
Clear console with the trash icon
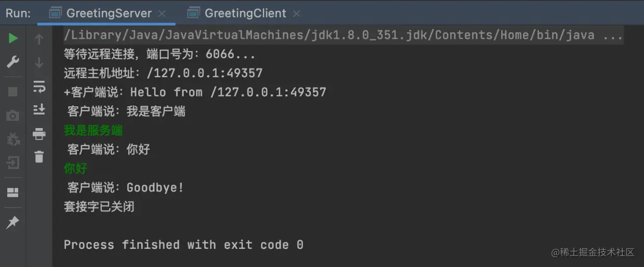[x=39, y=157]
